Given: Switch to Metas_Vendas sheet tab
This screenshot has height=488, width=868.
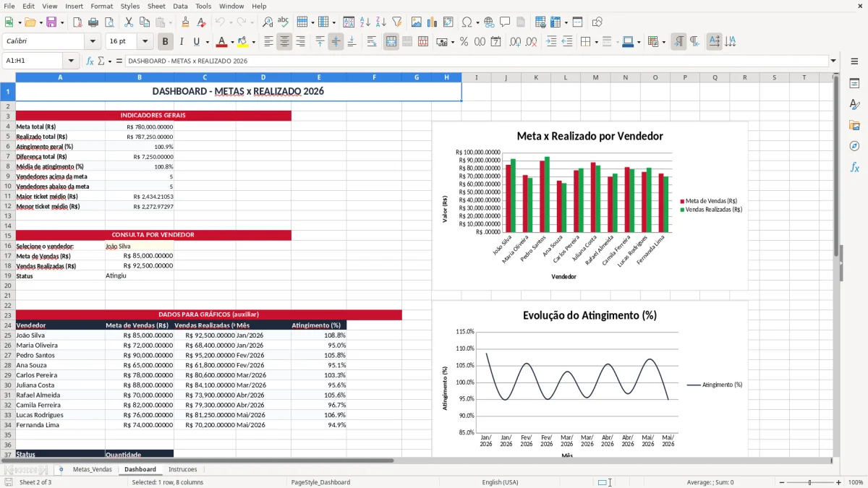Looking at the screenshot, I should coord(93,469).
